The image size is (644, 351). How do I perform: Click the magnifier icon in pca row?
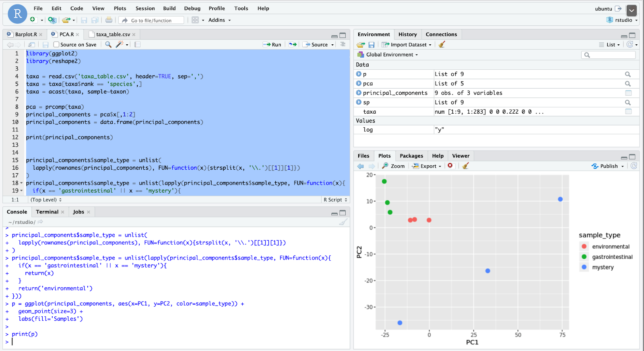coord(628,83)
